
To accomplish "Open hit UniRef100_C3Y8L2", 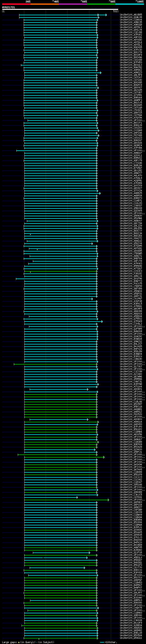I will click(x=131, y=324).
